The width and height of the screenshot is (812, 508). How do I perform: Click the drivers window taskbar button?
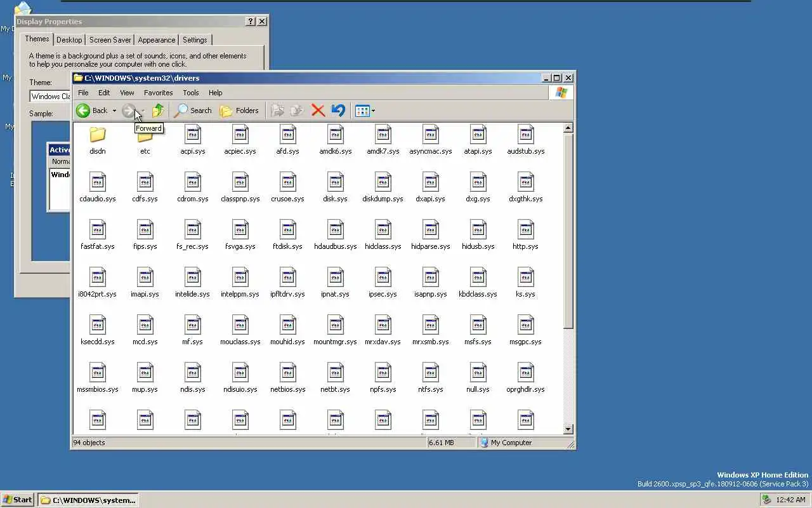[88, 500]
